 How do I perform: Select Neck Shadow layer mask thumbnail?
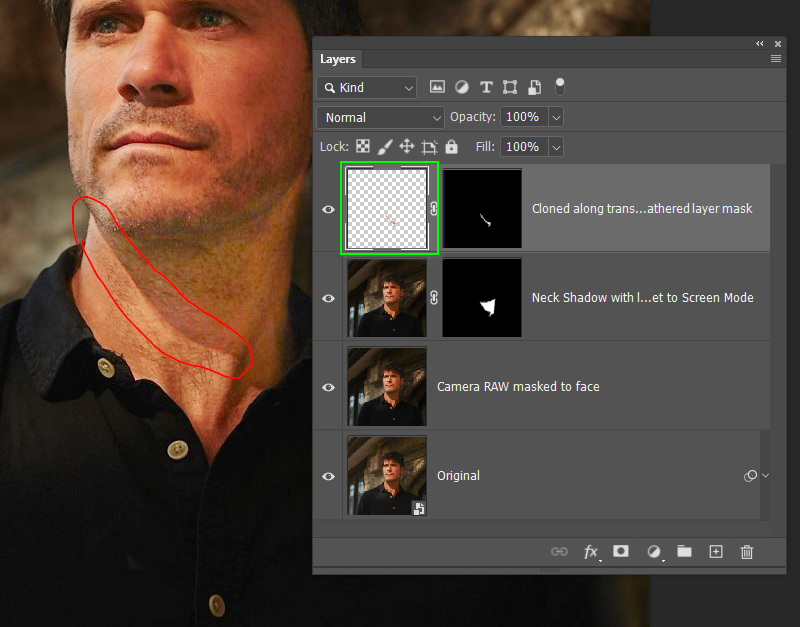pos(482,297)
